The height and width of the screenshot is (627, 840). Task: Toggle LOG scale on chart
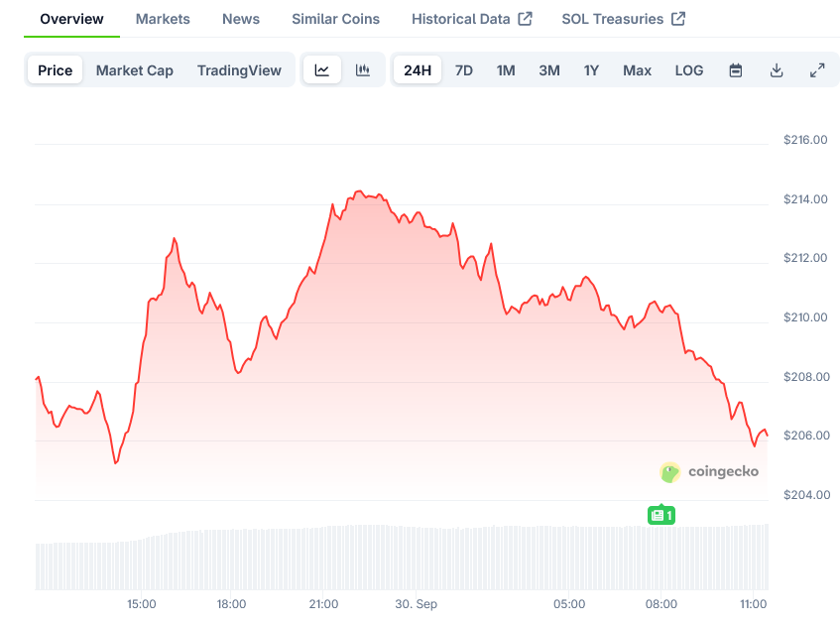point(689,70)
